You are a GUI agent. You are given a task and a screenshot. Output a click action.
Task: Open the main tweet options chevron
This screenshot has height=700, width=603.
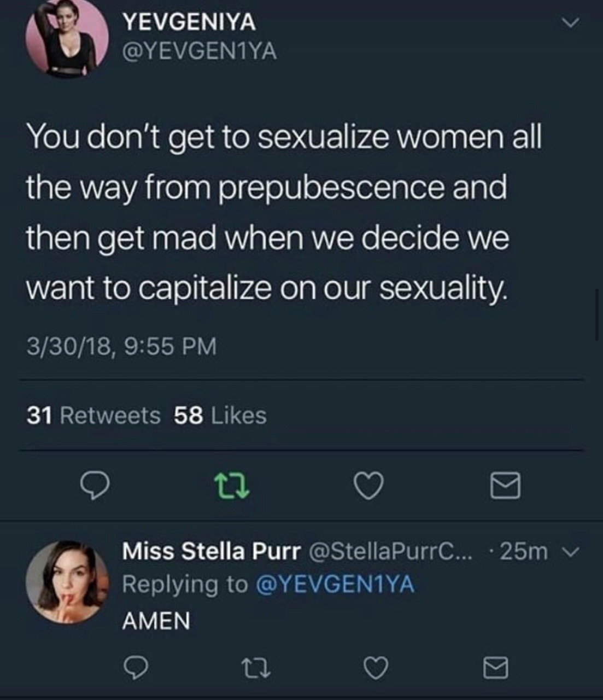(x=570, y=23)
